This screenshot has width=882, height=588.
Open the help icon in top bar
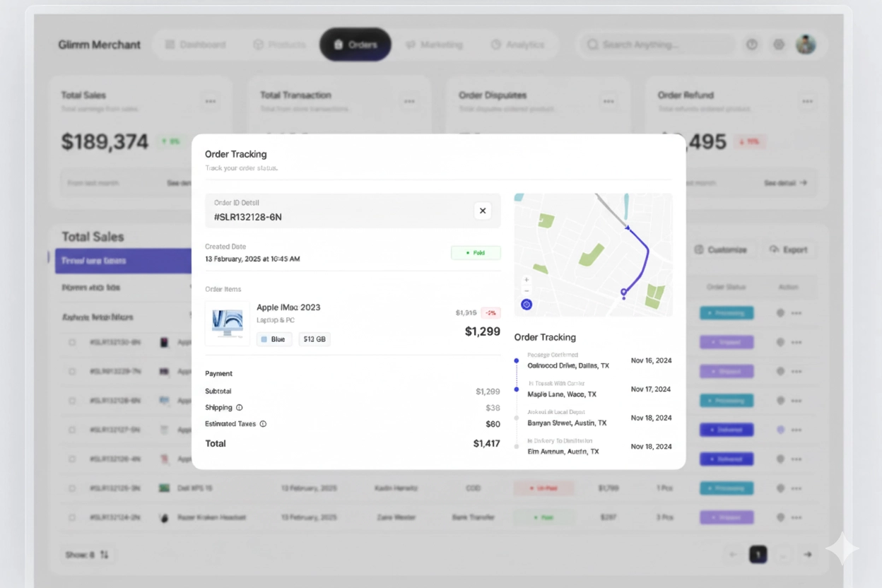click(x=752, y=45)
